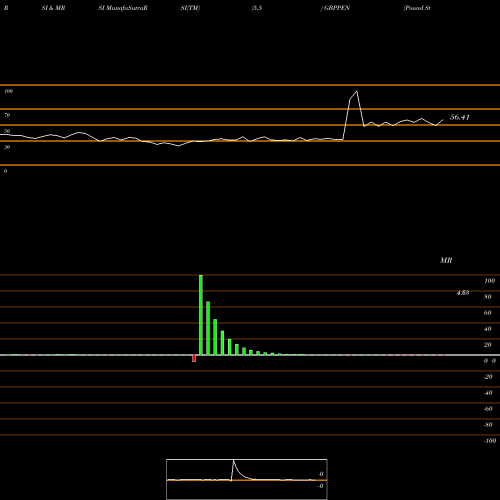Click the 50 level label on the RSI scale

pos(7,131)
